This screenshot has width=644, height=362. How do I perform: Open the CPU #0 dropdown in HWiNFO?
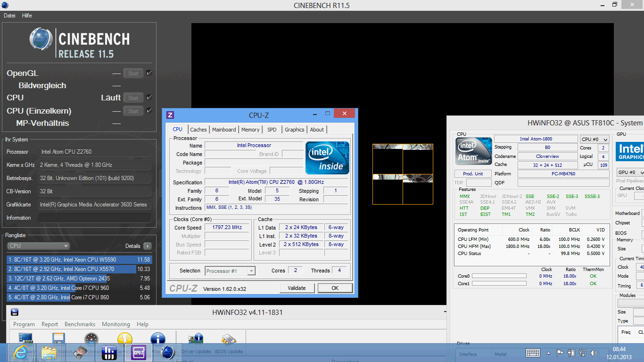tap(594, 140)
